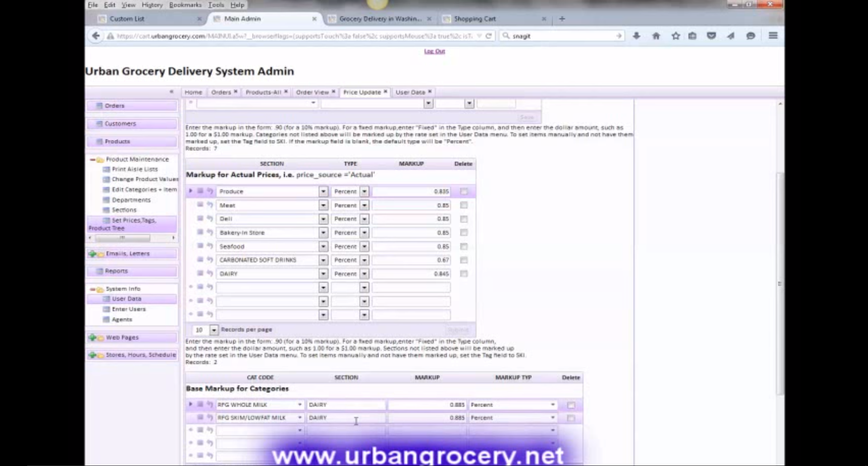The image size is (868, 466).
Task: Open the Bookmarks menu in the menu bar
Action: pos(185,5)
